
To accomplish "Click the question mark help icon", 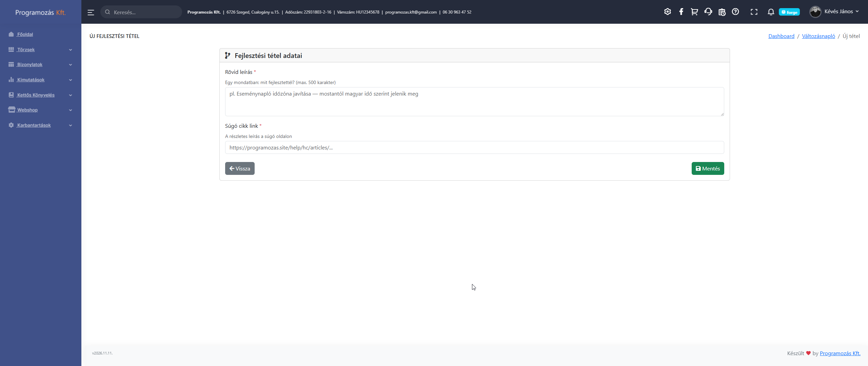I will (735, 12).
